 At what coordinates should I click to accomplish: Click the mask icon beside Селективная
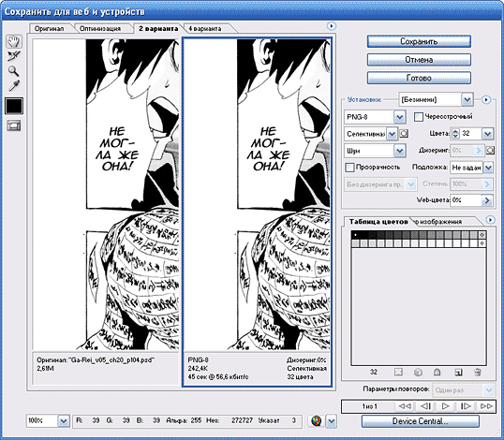coord(404,133)
